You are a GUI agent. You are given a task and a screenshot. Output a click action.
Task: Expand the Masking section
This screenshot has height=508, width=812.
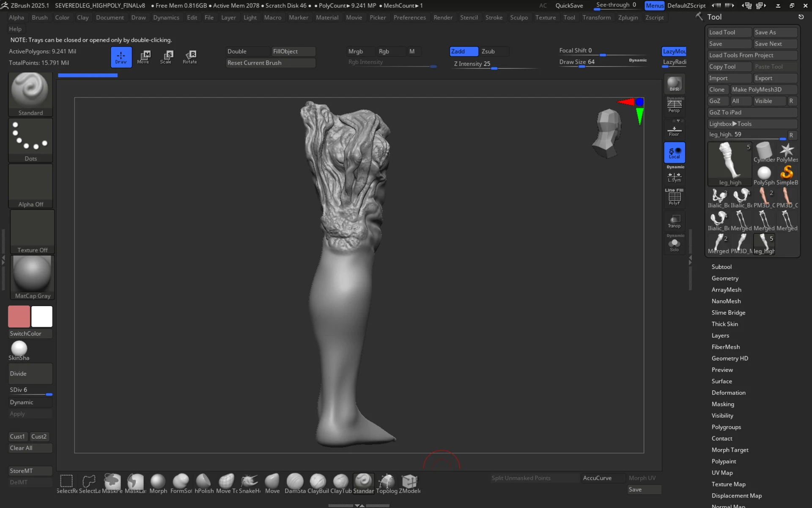point(723,404)
